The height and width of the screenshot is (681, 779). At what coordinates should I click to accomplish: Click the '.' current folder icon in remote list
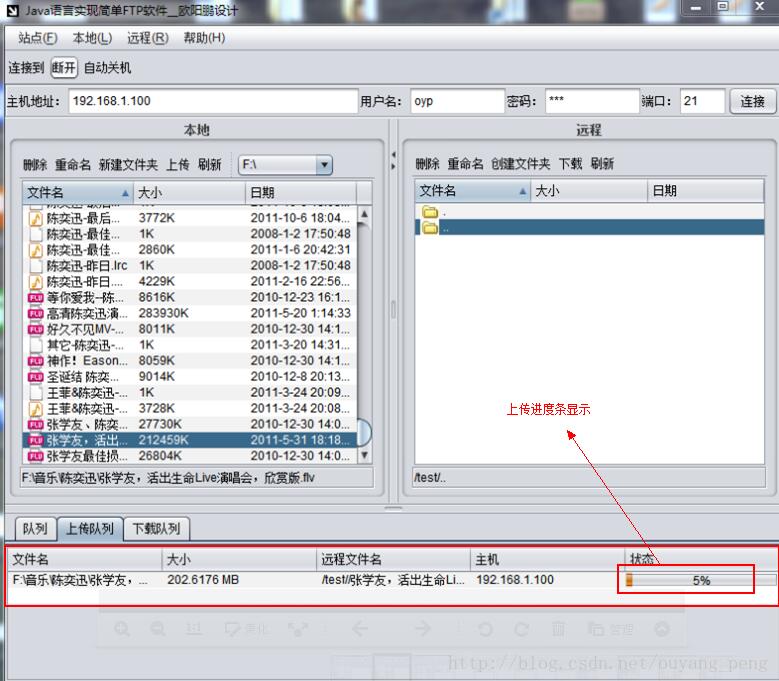coord(431,211)
